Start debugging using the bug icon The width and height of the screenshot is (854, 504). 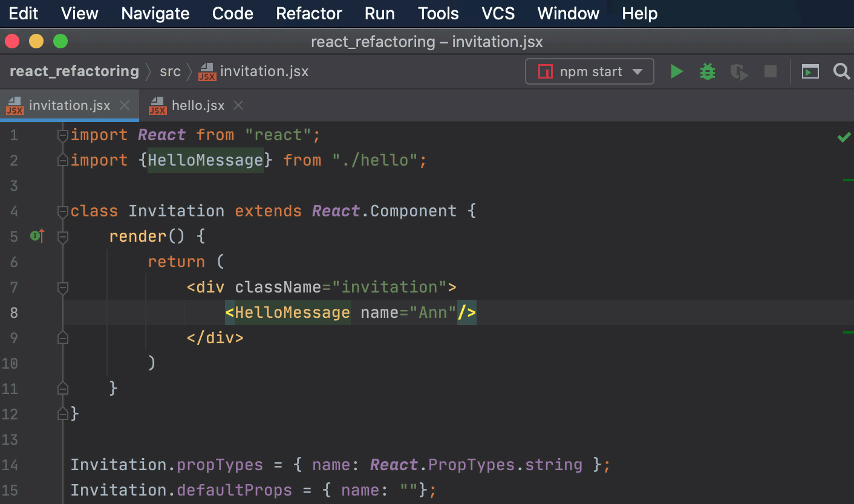tap(707, 71)
